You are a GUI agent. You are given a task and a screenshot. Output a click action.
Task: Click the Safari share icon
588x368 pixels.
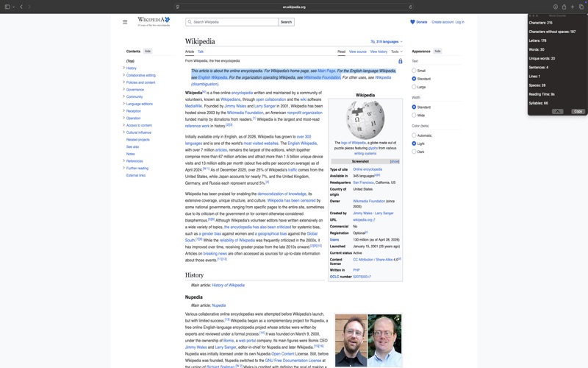tap(564, 7)
